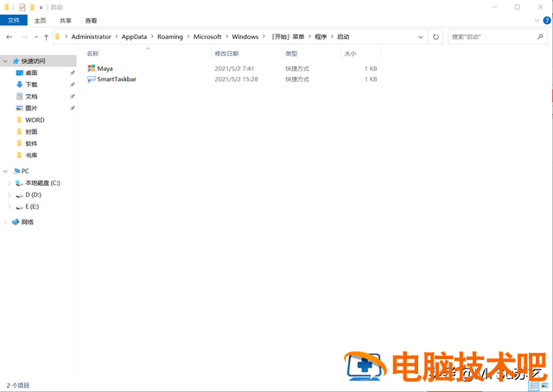Refresh the current folder view

(x=435, y=37)
